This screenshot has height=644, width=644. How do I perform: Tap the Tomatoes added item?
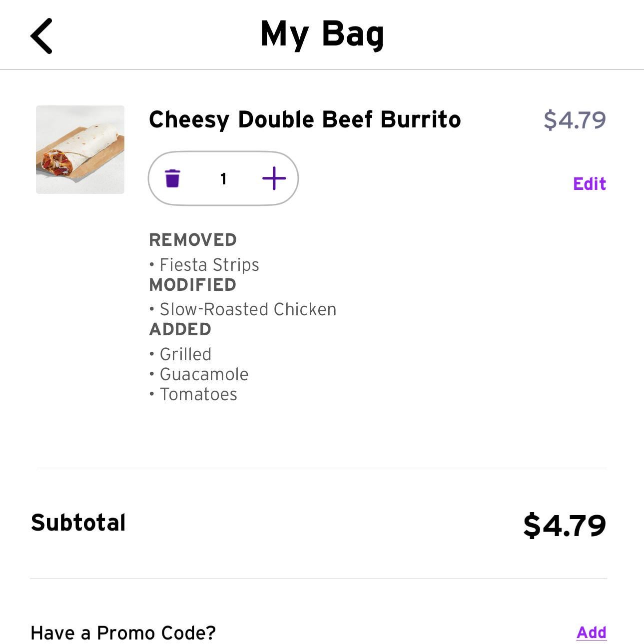(198, 394)
